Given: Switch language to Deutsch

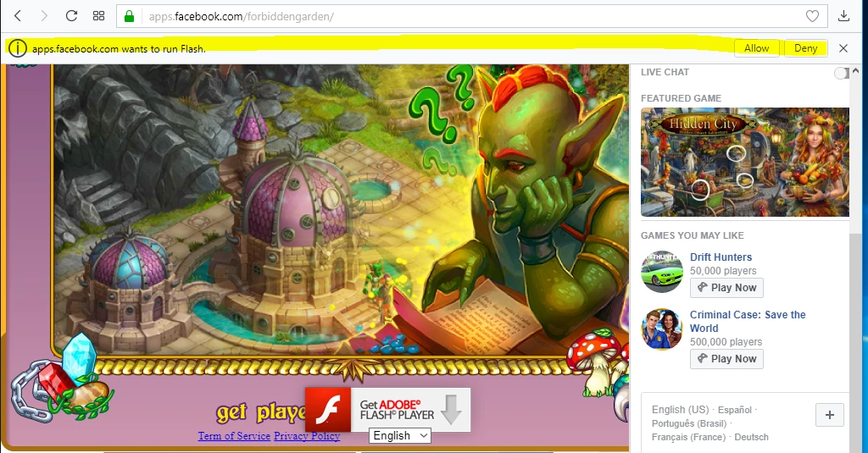Looking at the screenshot, I should click(751, 437).
